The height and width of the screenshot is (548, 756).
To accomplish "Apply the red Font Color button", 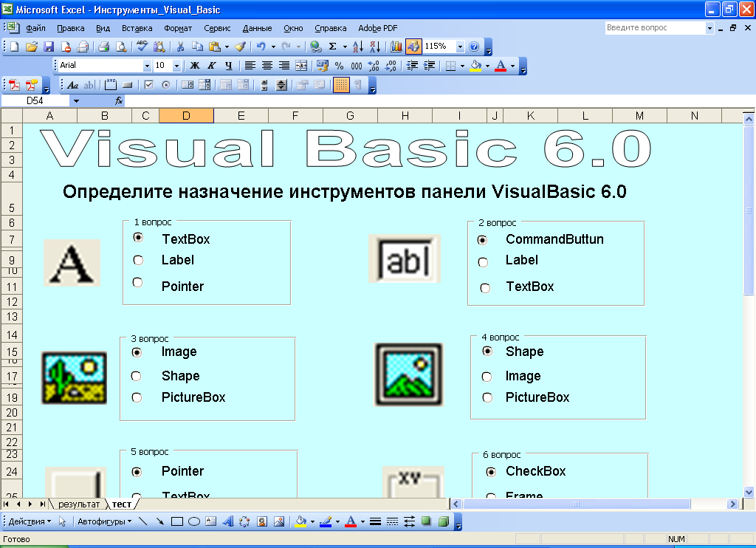I will click(x=501, y=66).
